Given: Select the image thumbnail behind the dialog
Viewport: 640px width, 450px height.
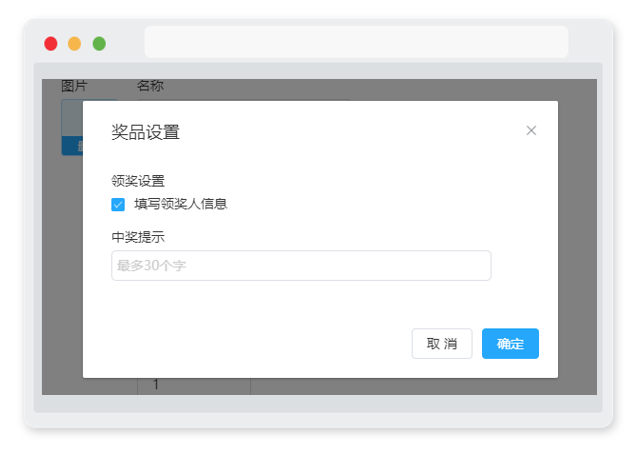Looking at the screenshot, I should [72, 118].
